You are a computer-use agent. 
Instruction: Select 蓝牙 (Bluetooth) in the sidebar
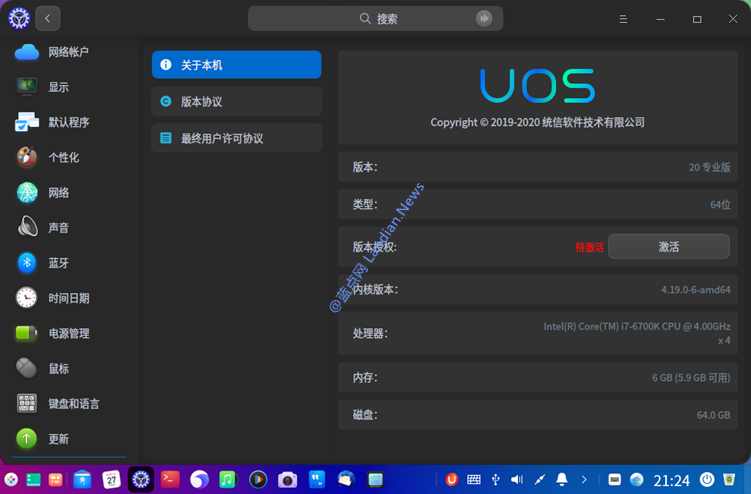58,263
